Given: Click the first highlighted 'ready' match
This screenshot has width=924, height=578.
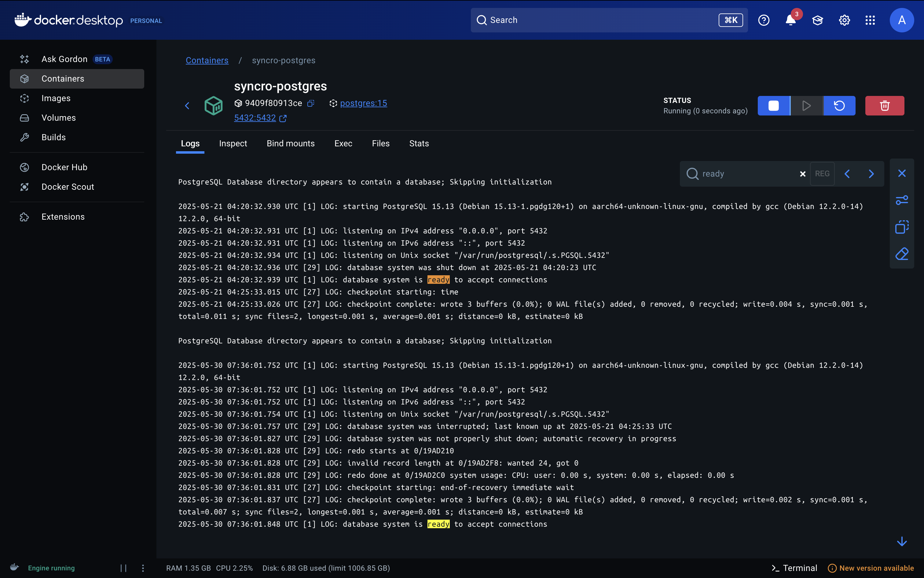Looking at the screenshot, I should (x=438, y=280).
